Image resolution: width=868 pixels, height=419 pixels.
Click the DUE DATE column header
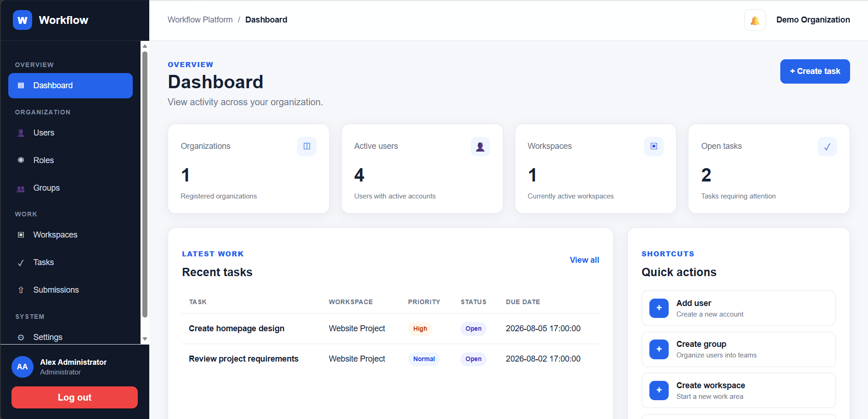[523, 302]
